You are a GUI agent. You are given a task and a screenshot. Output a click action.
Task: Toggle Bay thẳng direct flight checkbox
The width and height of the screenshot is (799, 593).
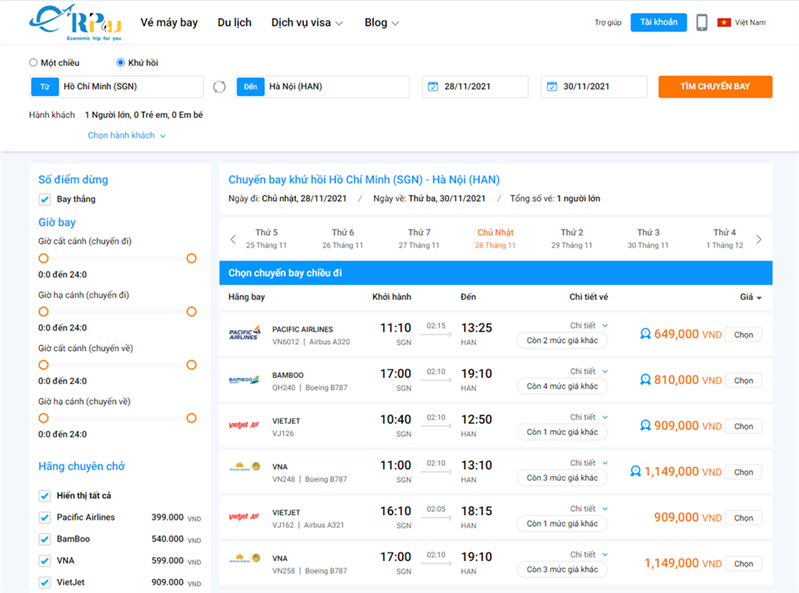pos(45,199)
